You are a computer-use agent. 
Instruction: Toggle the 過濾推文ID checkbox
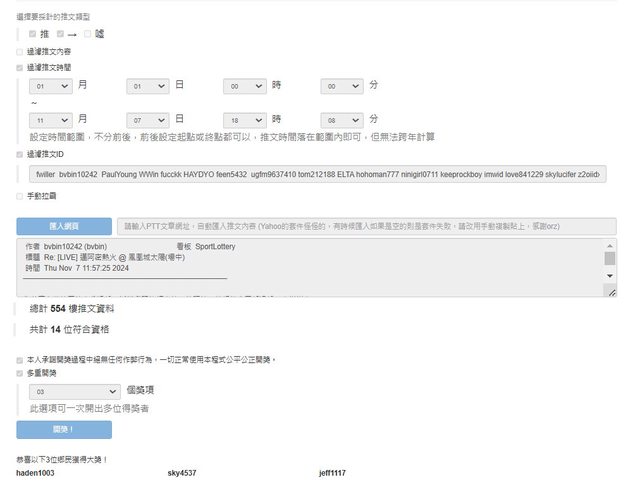20,155
